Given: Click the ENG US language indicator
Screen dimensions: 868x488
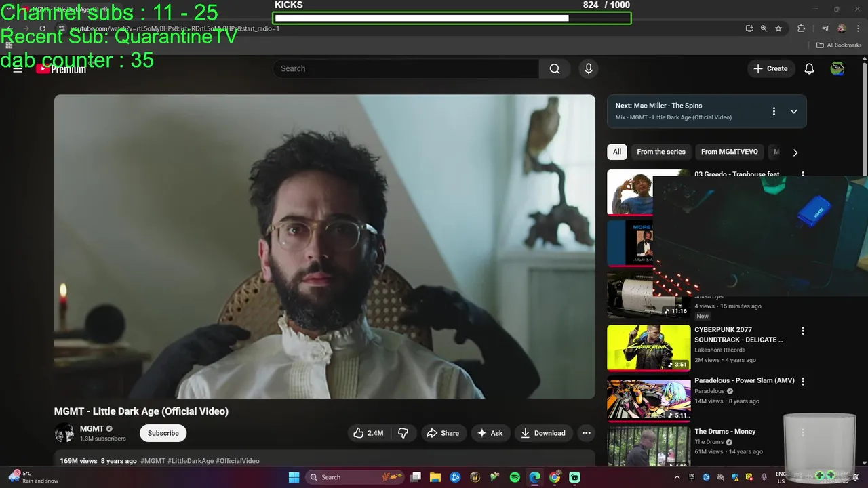Looking at the screenshot, I should [781, 477].
